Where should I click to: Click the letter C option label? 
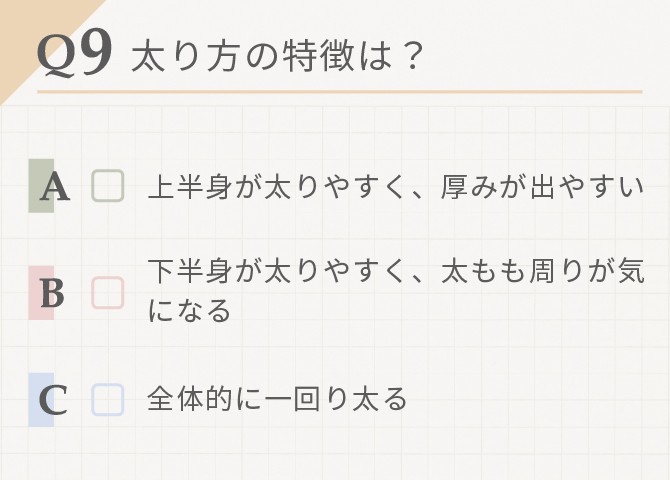click(53, 400)
